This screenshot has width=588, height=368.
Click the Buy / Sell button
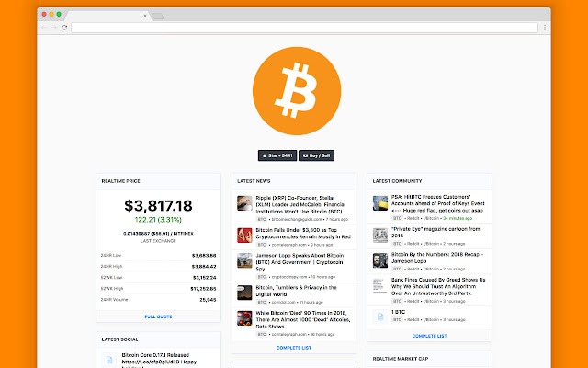316,155
